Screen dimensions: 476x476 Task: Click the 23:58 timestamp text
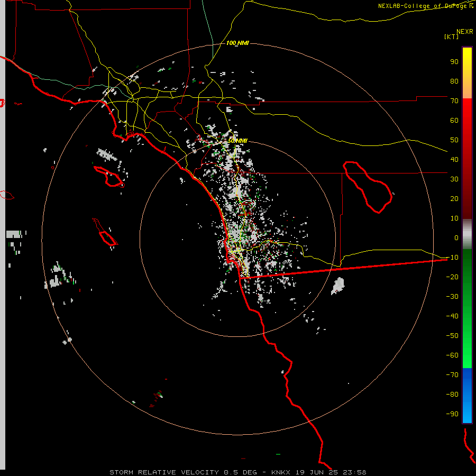pyautogui.click(x=354, y=472)
